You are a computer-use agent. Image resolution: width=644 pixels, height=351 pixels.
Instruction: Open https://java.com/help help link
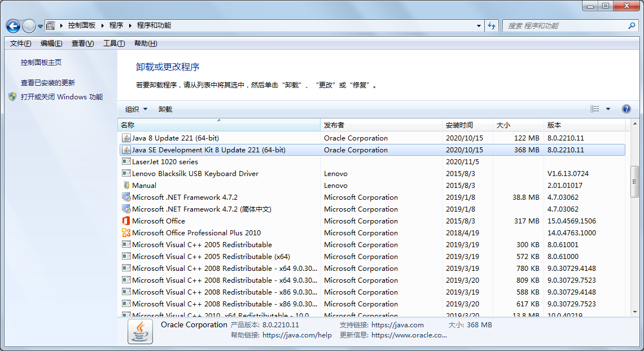tap(297, 335)
